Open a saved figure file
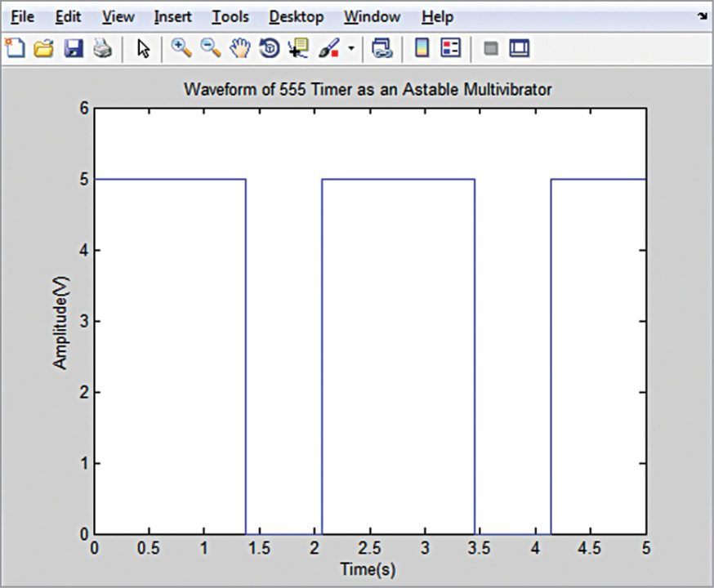The height and width of the screenshot is (588, 714). 45,48
